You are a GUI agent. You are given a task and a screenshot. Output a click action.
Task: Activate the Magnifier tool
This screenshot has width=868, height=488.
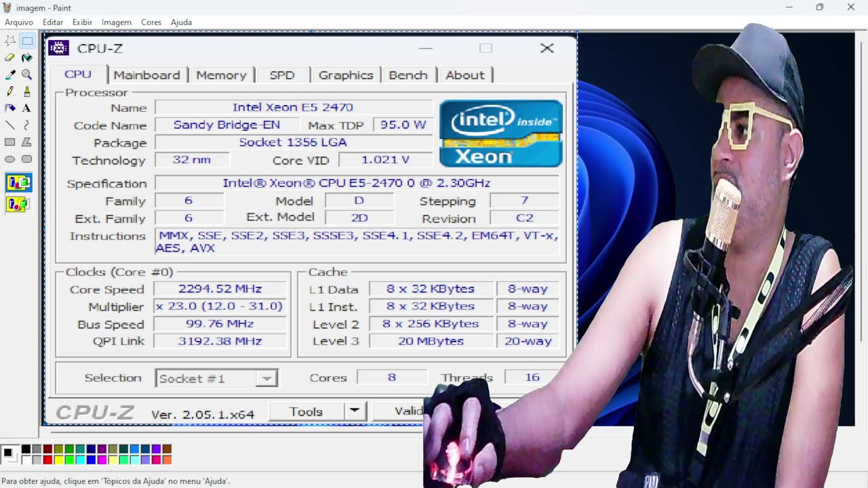(27, 75)
